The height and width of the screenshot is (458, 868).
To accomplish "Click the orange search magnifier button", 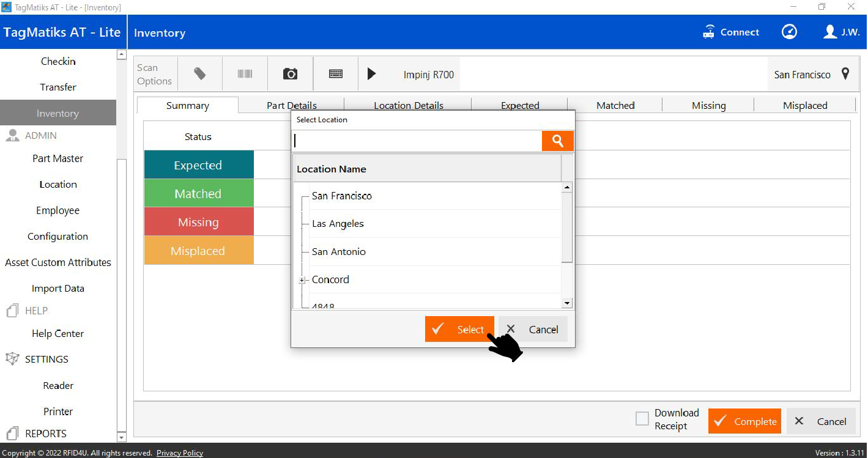I will [557, 141].
